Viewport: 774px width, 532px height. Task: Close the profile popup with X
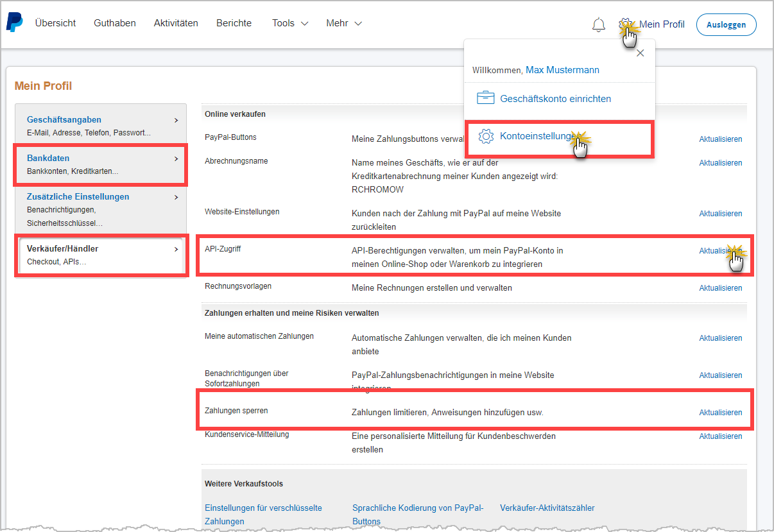click(x=640, y=53)
